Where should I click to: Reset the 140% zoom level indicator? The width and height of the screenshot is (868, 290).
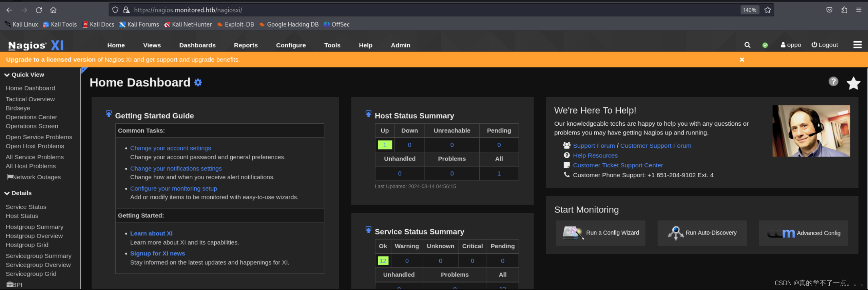pyautogui.click(x=750, y=10)
